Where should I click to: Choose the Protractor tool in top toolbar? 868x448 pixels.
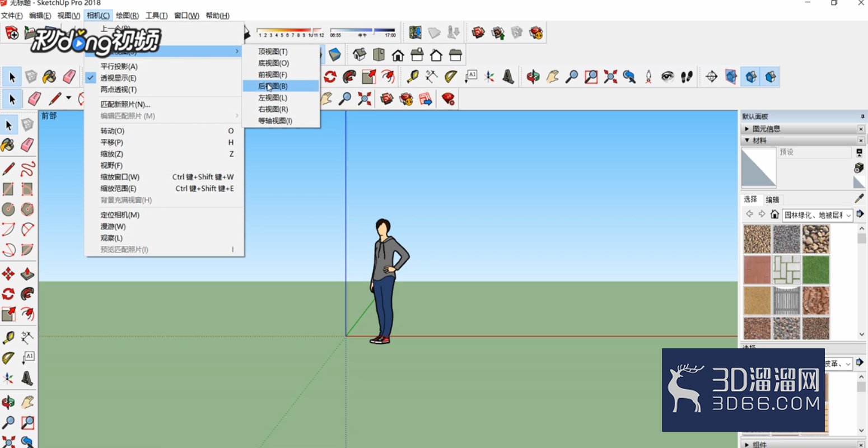coord(451,77)
